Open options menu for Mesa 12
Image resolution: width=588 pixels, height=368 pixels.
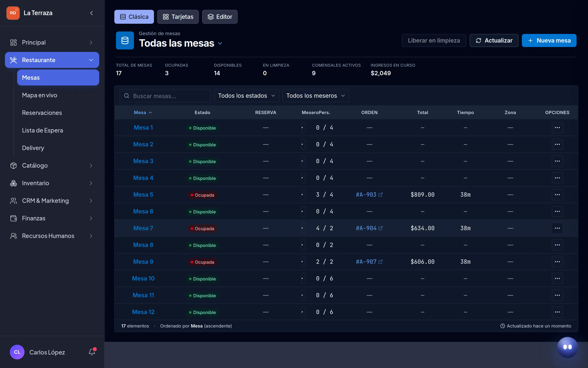tap(557, 312)
